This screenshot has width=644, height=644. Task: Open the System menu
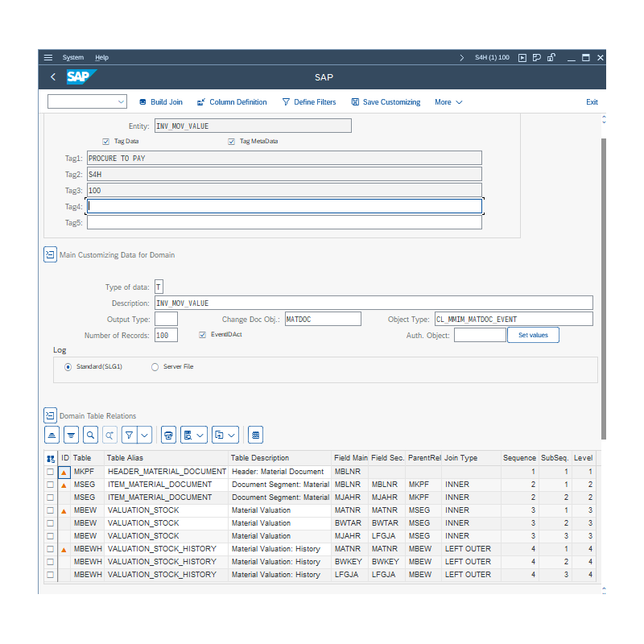(73, 57)
